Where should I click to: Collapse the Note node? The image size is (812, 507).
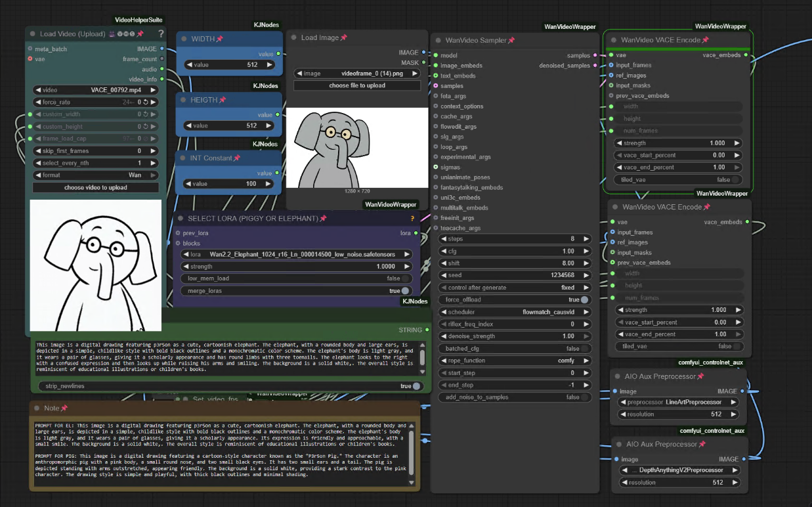36,408
